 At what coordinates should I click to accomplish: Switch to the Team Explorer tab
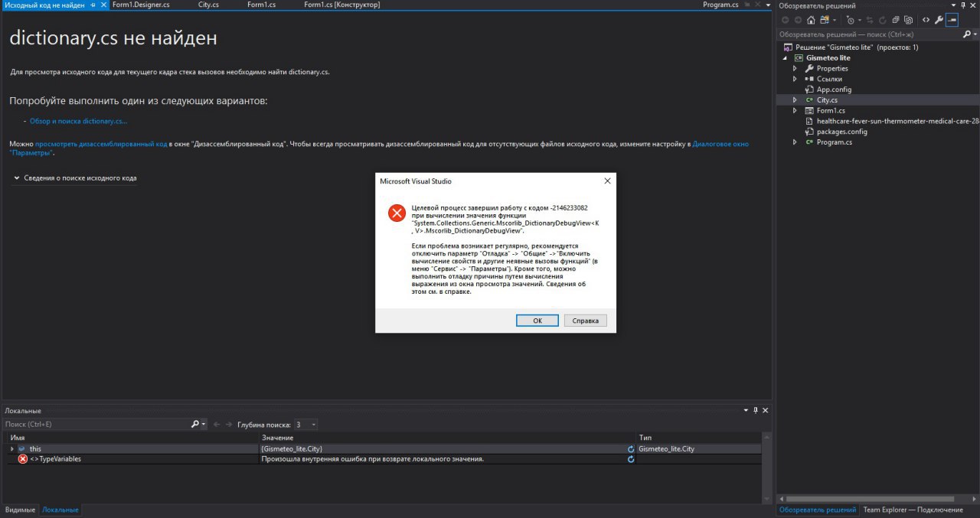pos(913,510)
